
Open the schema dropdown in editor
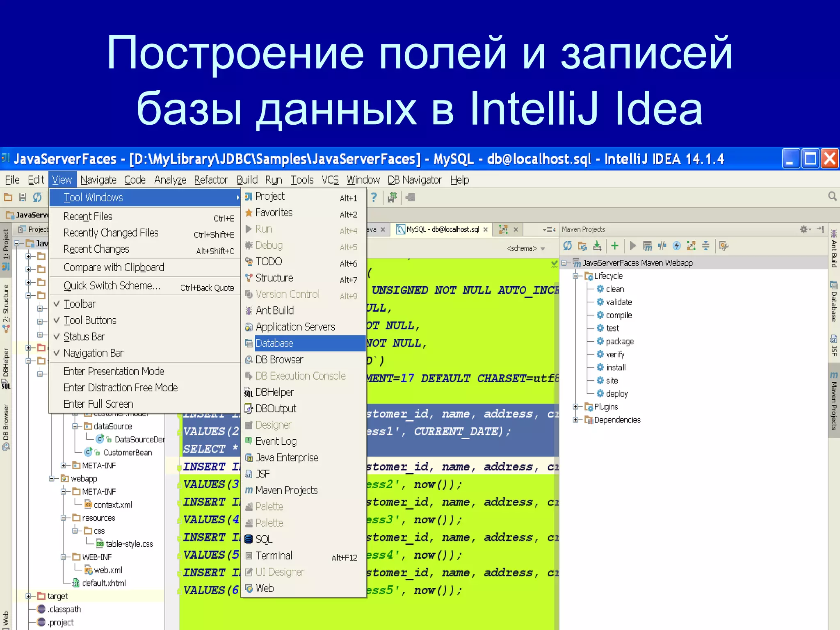click(526, 249)
